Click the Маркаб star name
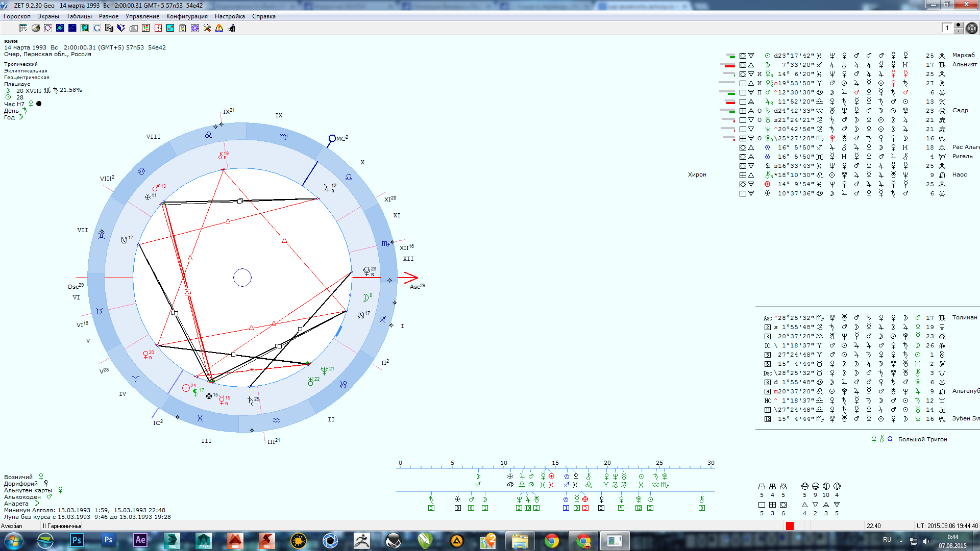Screen dimensions: 980x551 [x=963, y=55]
